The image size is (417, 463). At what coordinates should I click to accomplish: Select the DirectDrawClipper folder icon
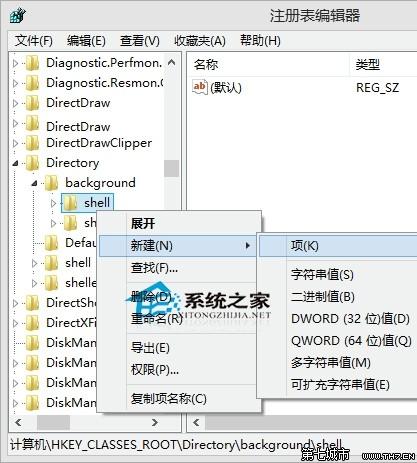click(33, 143)
